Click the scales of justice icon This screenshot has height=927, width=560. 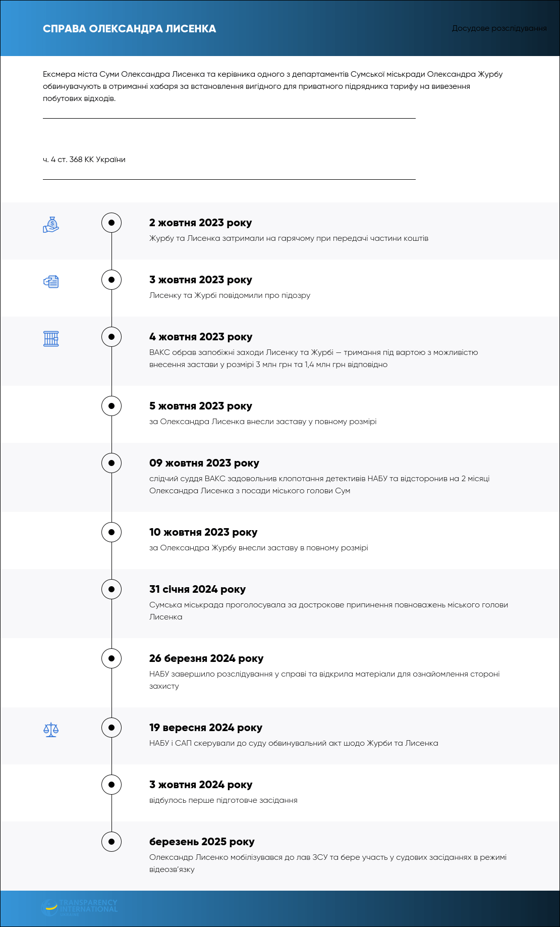coord(51,729)
